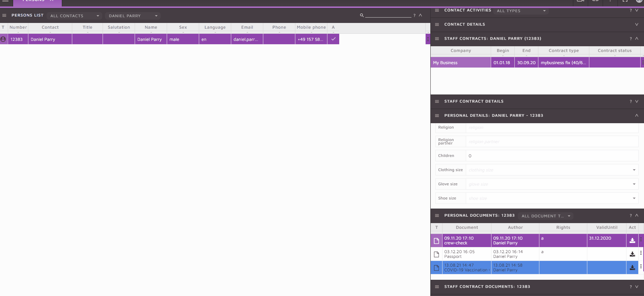Collapse the Personal Documents panel
This screenshot has height=296, width=644.
pos(637,215)
